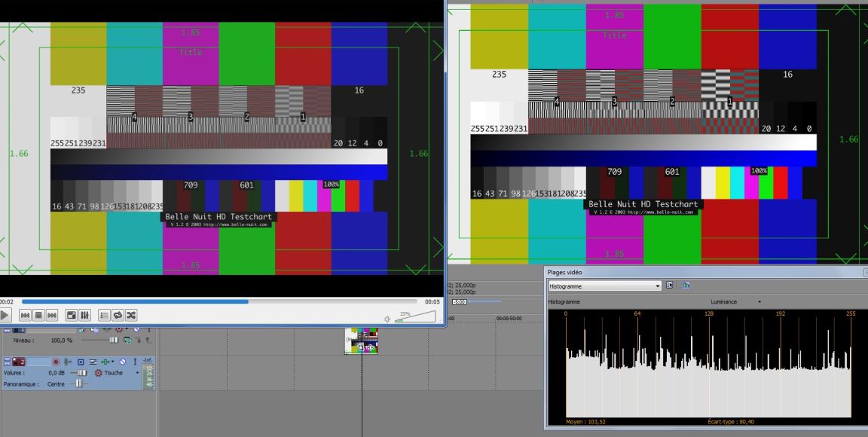
Task: Expand the Luminance channel dropdown
Action: pos(759,302)
